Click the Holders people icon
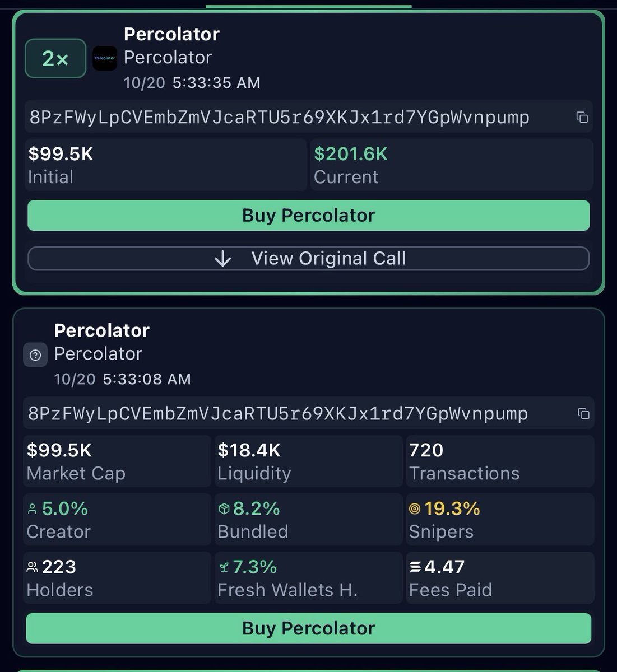 pos(33,567)
